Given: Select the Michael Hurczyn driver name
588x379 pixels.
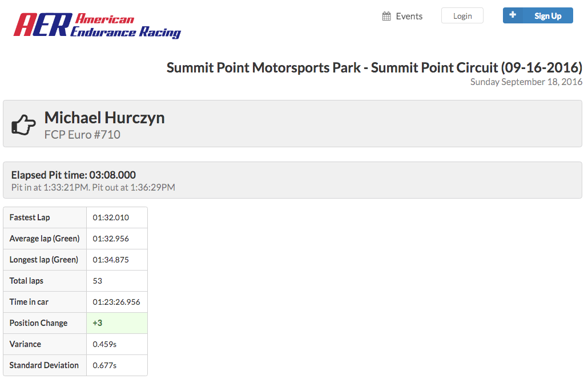Looking at the screenshot, I should pyautogui.click(x=104, y=118).
